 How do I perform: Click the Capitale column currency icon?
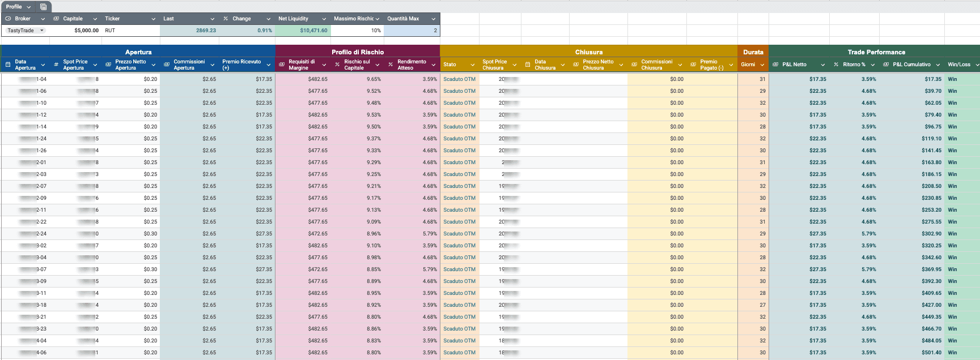click(x=56, y=19)
